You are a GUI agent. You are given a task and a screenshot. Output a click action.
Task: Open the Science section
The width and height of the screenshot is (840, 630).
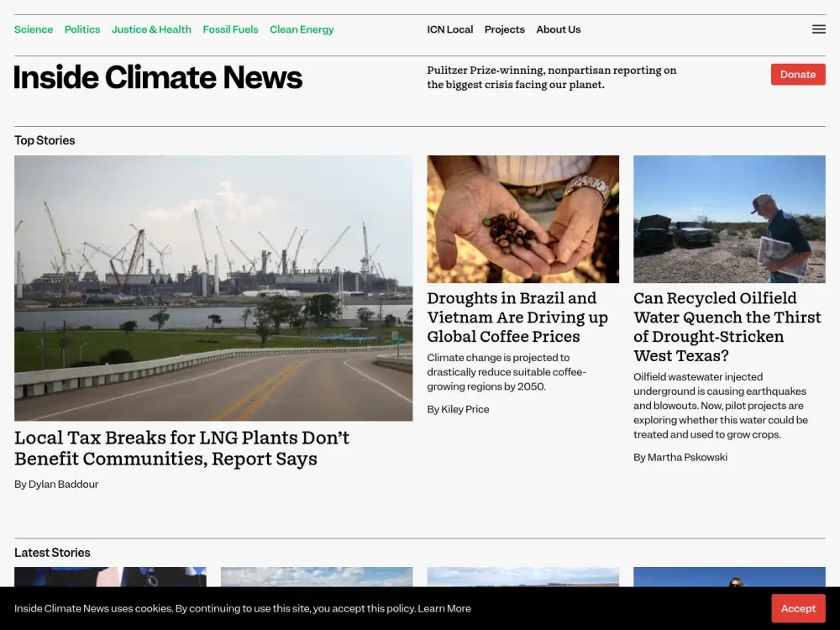(33, 29)
